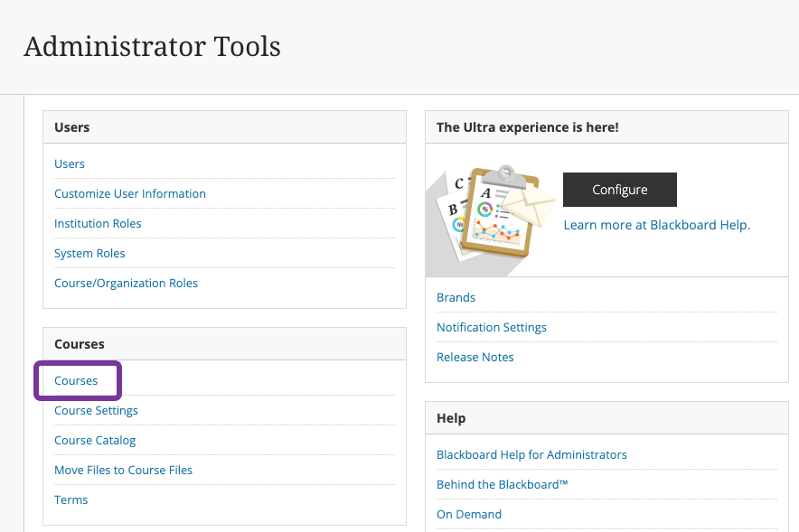View the Course Catalog
This screenshot has width=799, height=532.
coord(95,441)
